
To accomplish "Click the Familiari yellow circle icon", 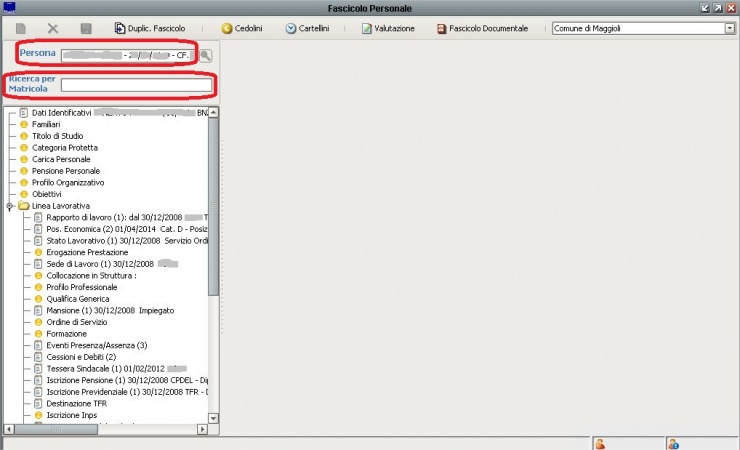I will pyautogui.click(x=24, y=125).
